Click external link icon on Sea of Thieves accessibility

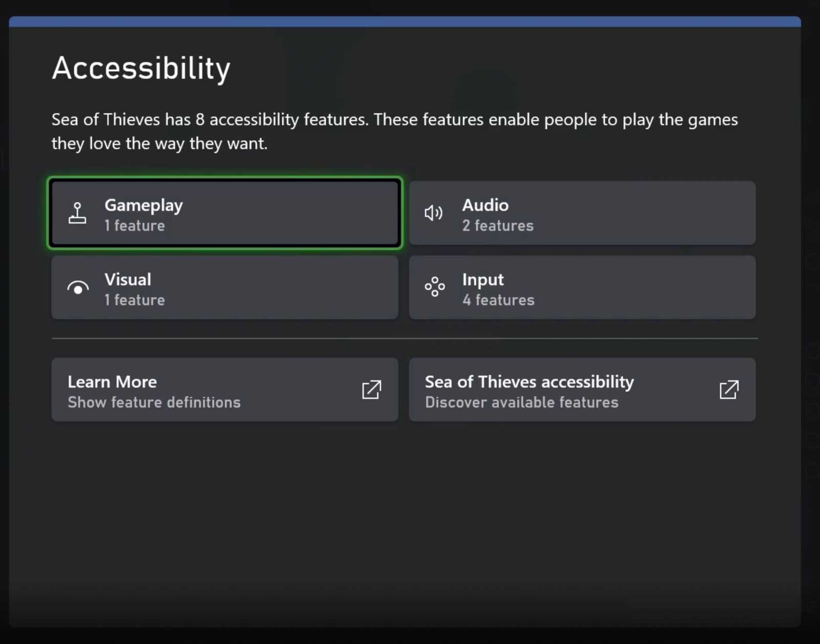tap(729, 390)
